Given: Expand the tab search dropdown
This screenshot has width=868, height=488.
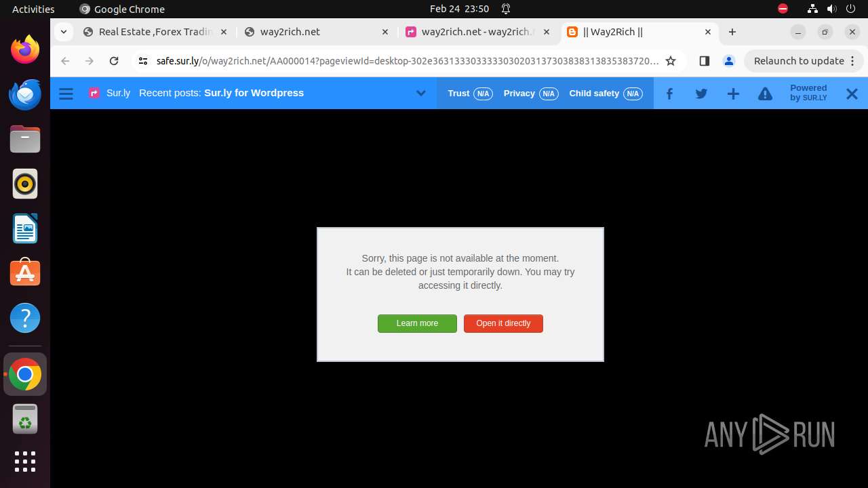Looking at the screenshot, I should click(63, 32).
